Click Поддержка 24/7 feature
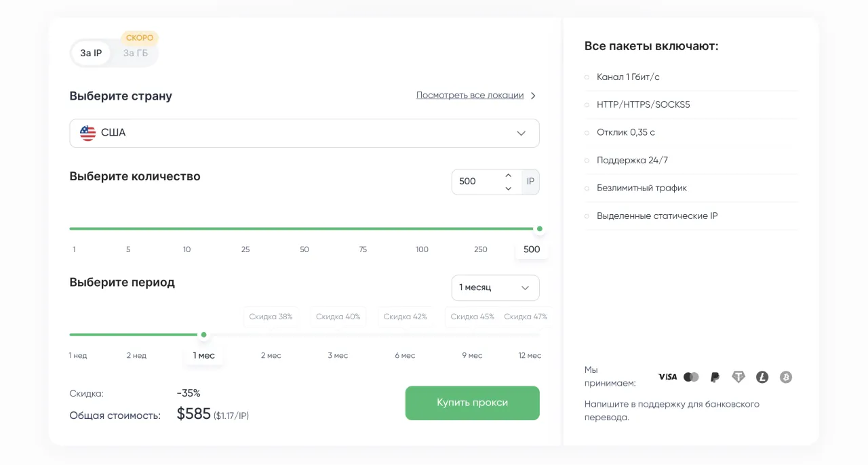 [632, 160]
